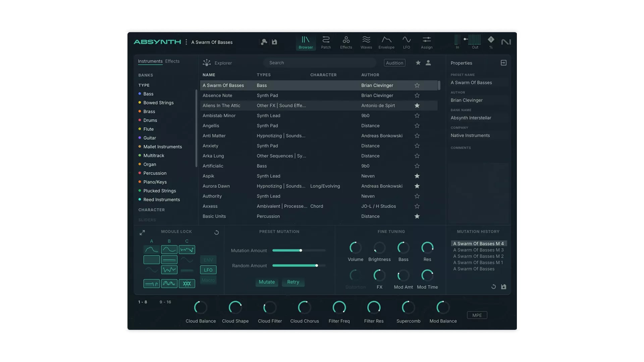Switch to the Effects browser tab
644x362 pixels.
172,61
